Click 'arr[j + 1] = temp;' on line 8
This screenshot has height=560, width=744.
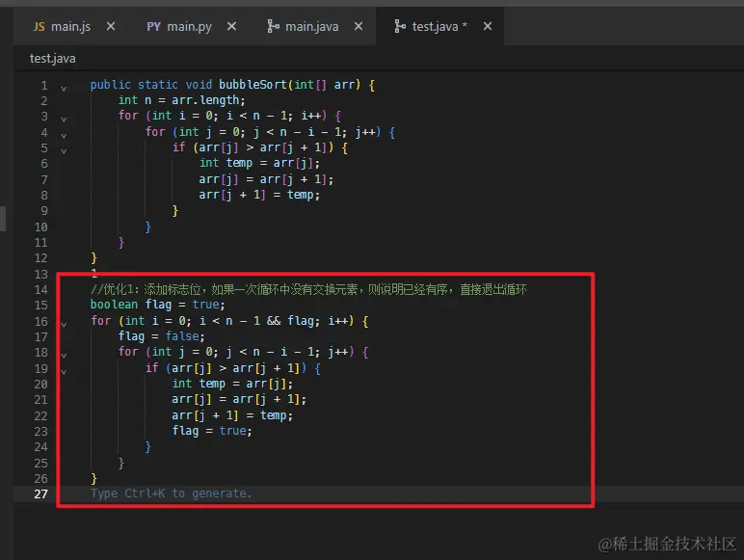point(259,195)
